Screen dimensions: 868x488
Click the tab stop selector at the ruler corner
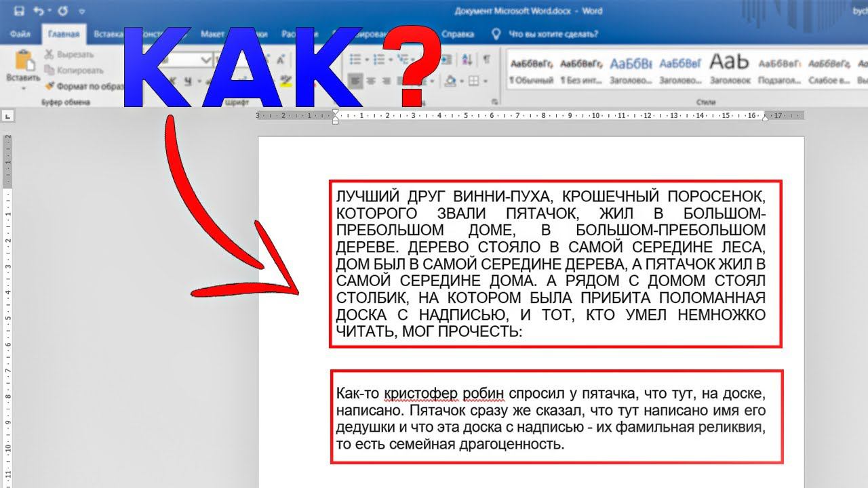[x=7, y=117]
